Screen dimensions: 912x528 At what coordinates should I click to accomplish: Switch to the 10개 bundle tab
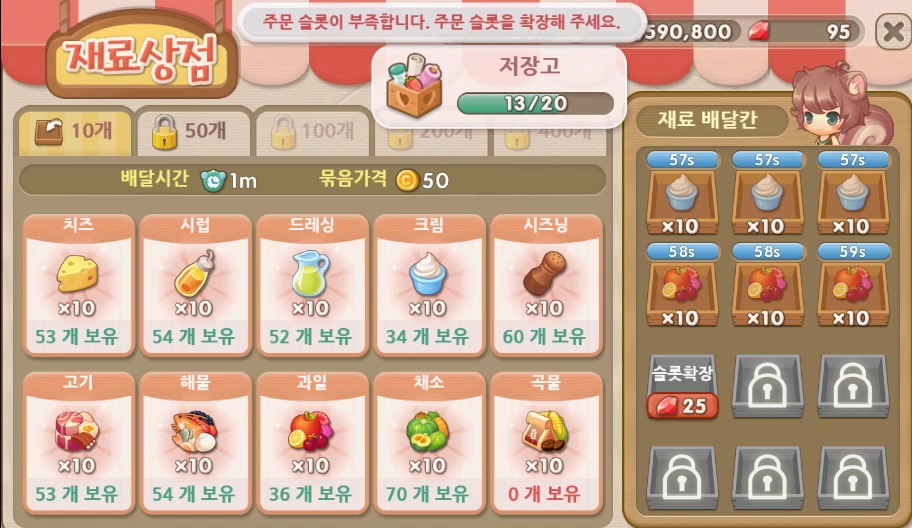74,131
